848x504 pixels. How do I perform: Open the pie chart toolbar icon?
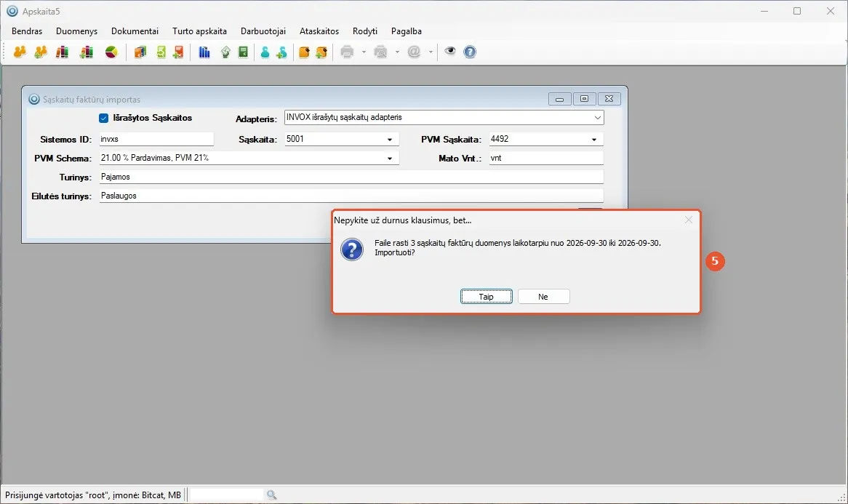coord(111,52)
